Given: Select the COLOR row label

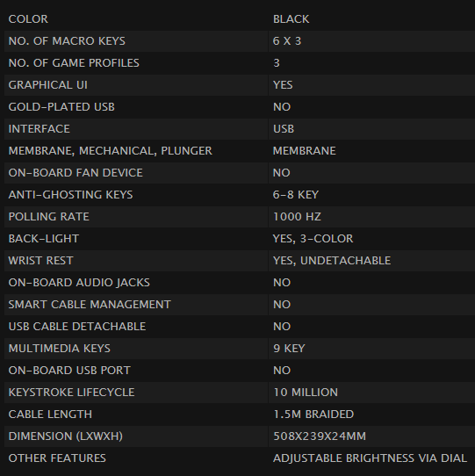Looking at the screenshot, I should [x=28, y=19].
